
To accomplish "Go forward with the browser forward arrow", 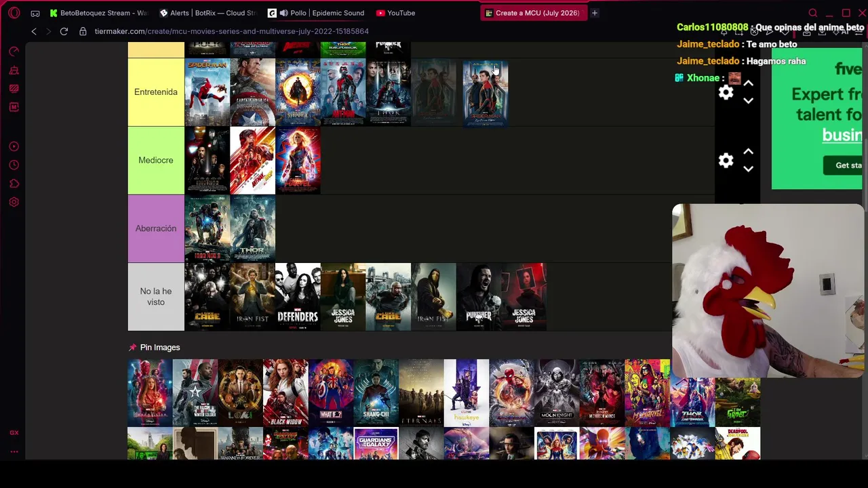I will [49, 31].
